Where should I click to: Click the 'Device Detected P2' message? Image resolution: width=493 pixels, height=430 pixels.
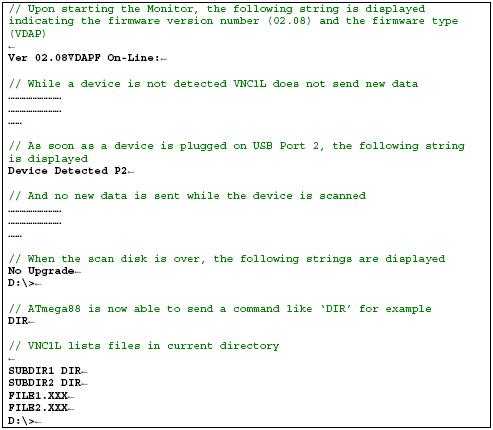(67, 171)
